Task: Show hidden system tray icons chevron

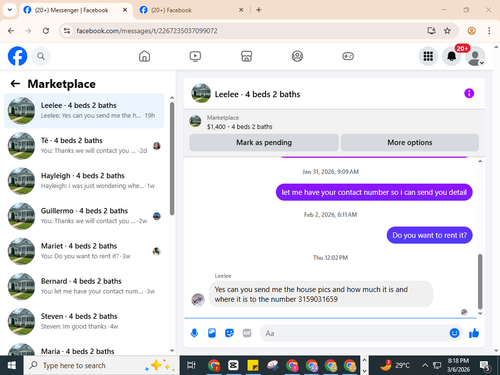Action: [425, 365]
